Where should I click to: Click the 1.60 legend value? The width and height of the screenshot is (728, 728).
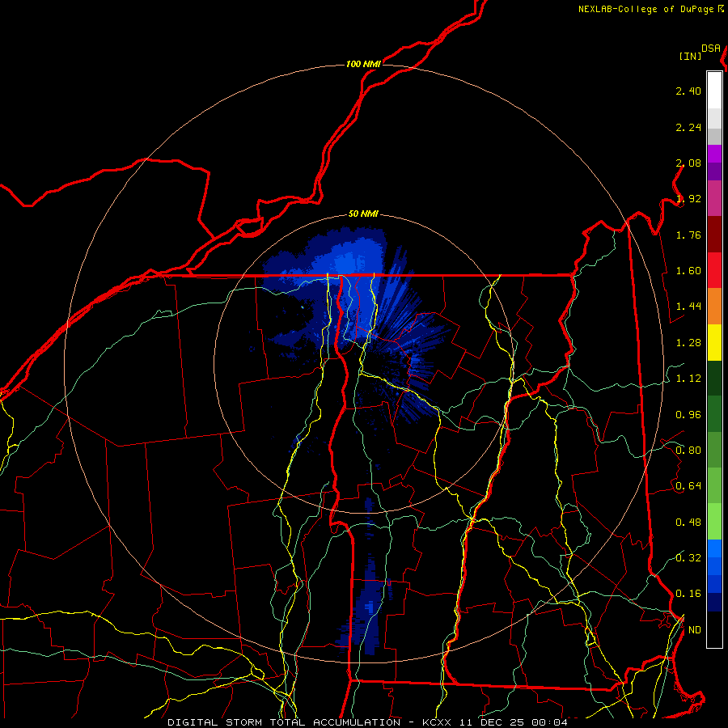(688, 271)
